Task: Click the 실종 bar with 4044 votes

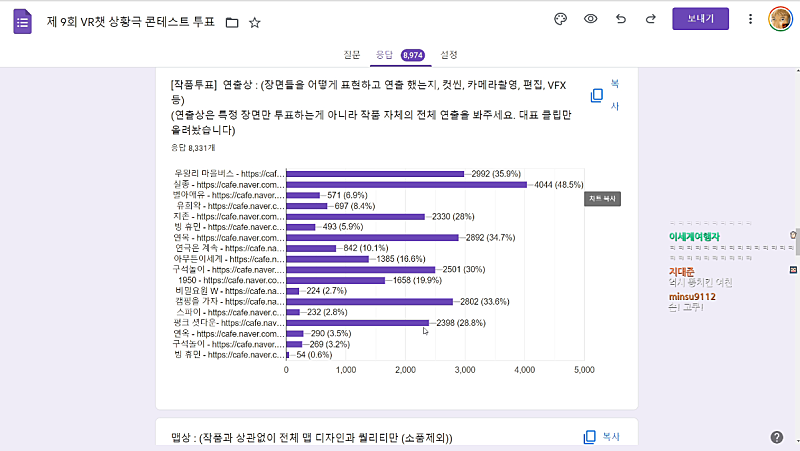Action: tap(406, 185)
